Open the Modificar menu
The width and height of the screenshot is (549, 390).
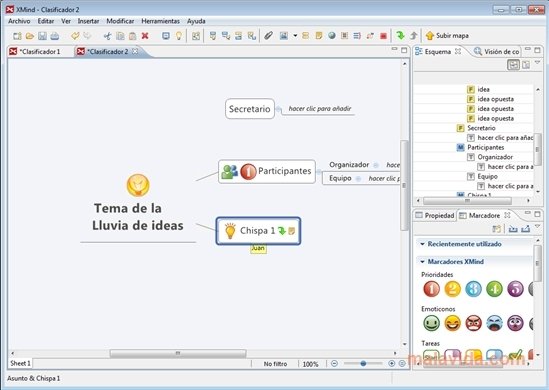point(120,21)
